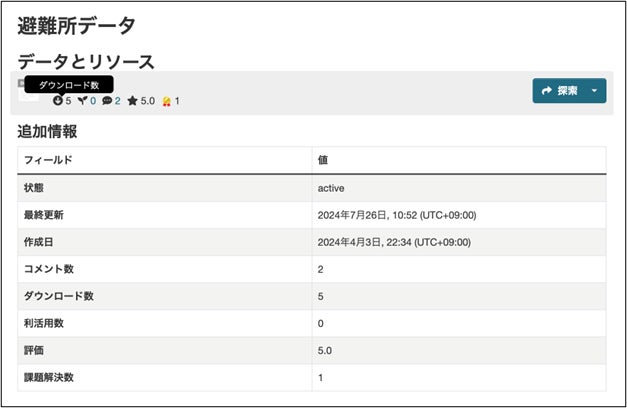This screenshot has height=408, width=627.
Task: Open the 探索 button dropdown caret
Action: (x=594, y=91)
